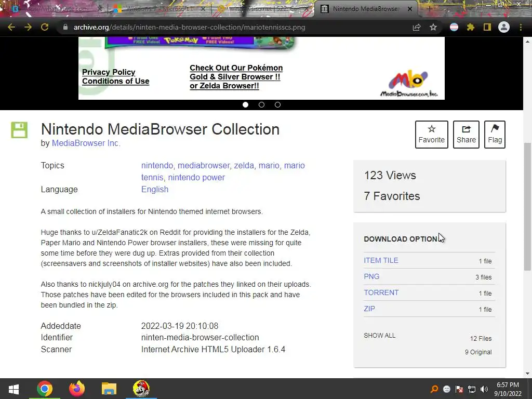
Task: Download the ZIP file
Action: click(x=369, y=309)
